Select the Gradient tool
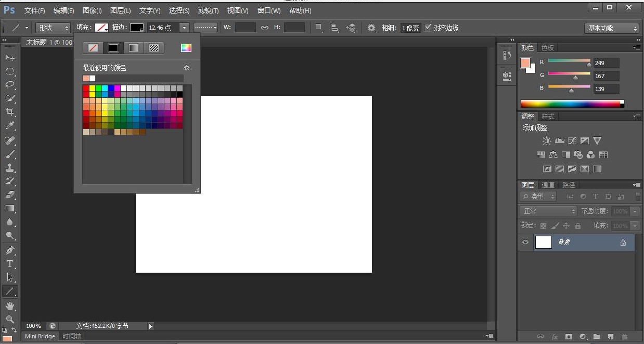Viewport: 644px width, 344px height. point(10,208)
